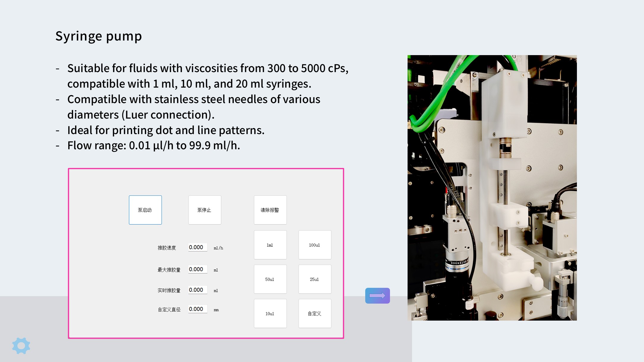Screen dimensions: 644x362
Task: Click the blue-purple right arrow button
Action: click(377, 296)
